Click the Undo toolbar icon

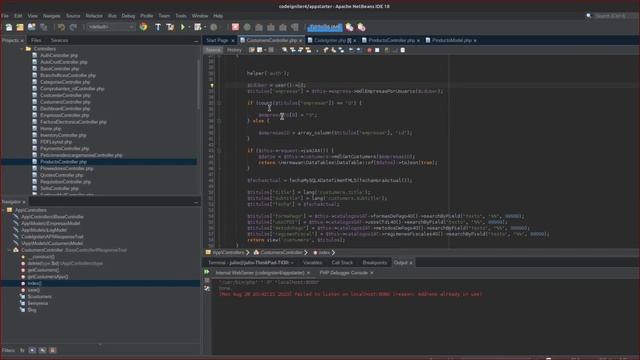coord(62,27)
